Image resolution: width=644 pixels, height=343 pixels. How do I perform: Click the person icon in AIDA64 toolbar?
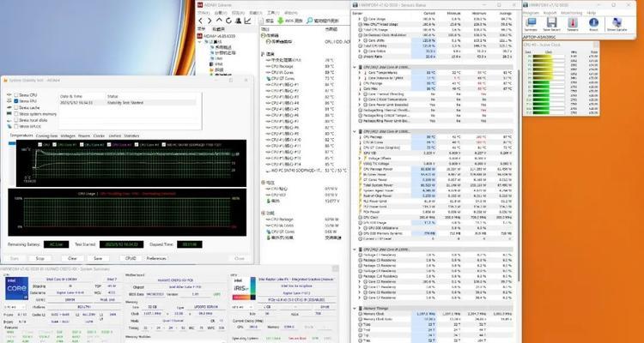[x=238, y=21]
